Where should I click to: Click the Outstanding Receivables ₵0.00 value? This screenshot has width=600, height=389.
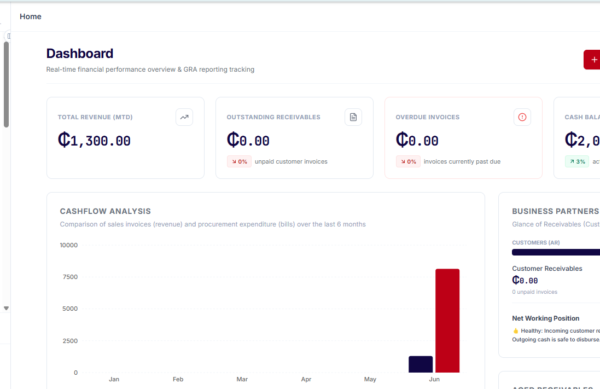(248, 140)
